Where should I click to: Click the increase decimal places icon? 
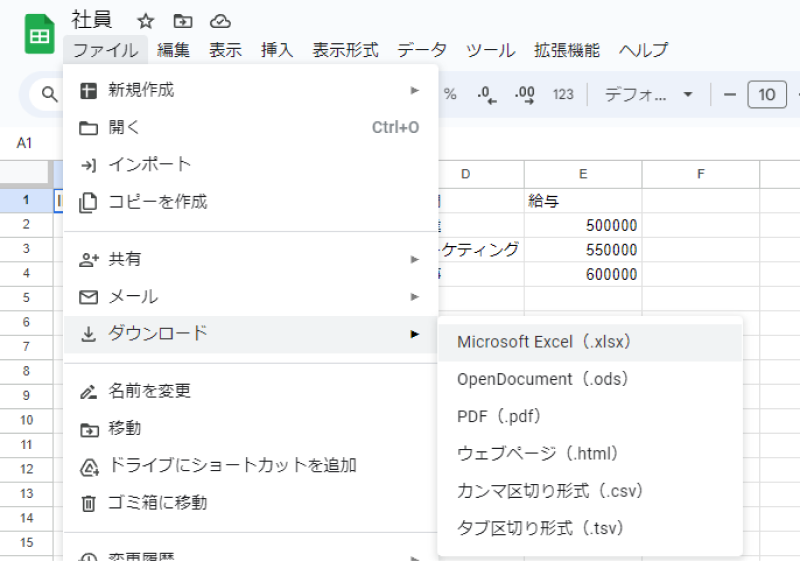point(524,94)
